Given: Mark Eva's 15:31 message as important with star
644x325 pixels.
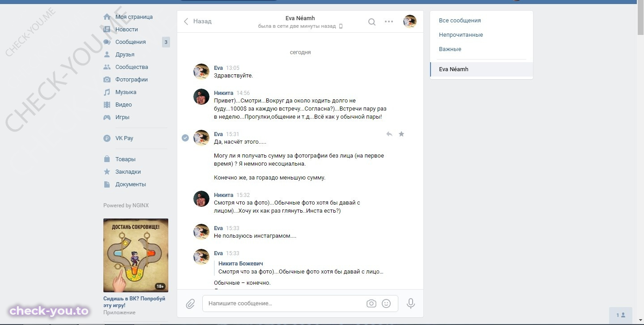Looking at the screenshot, I should [x=401, y=134].
